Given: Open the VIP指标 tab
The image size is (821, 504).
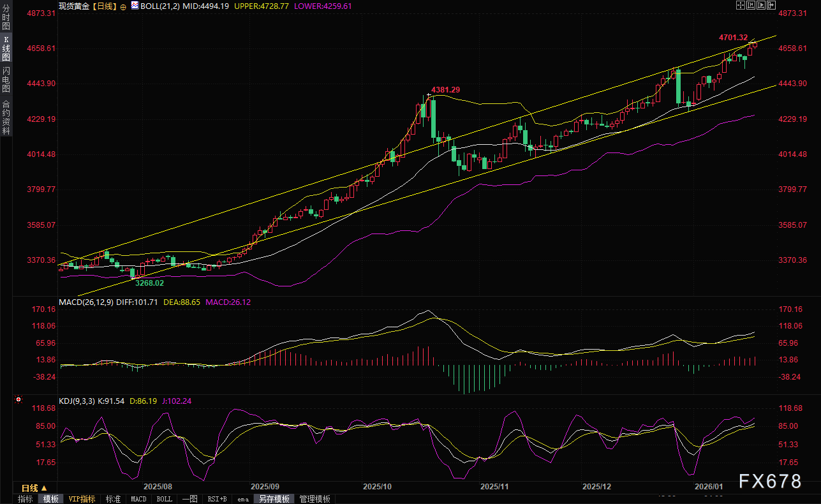Looking at the screenshot, I should pos(82,499).
